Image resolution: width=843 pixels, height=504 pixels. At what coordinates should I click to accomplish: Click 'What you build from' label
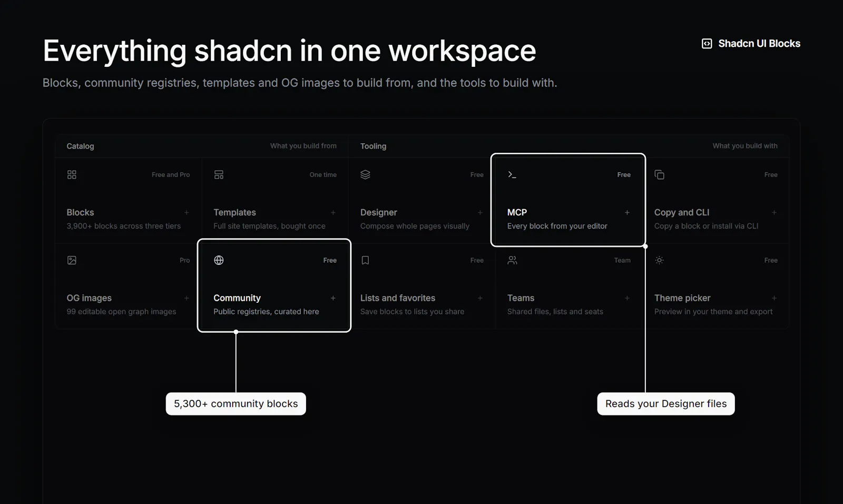(303, 146)
